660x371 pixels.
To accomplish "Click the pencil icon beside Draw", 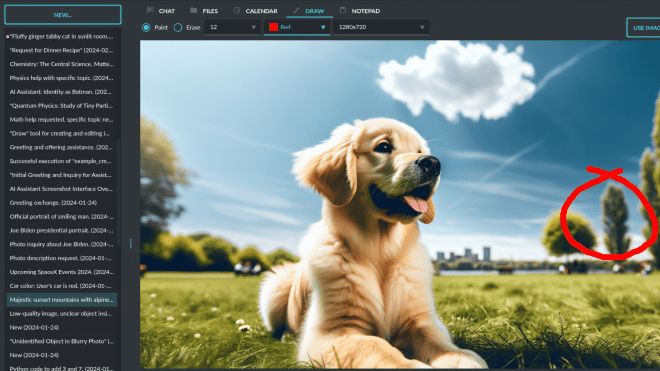I will [x=296, y=10].
